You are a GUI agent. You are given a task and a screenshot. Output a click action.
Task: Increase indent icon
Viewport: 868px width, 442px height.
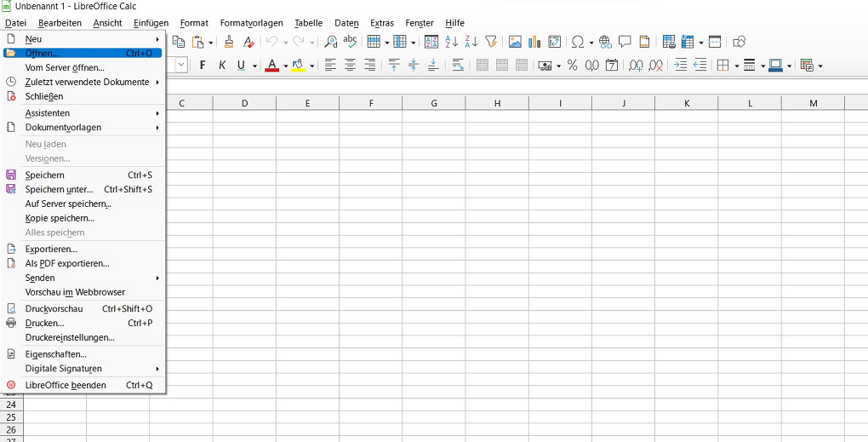point(680,66)
